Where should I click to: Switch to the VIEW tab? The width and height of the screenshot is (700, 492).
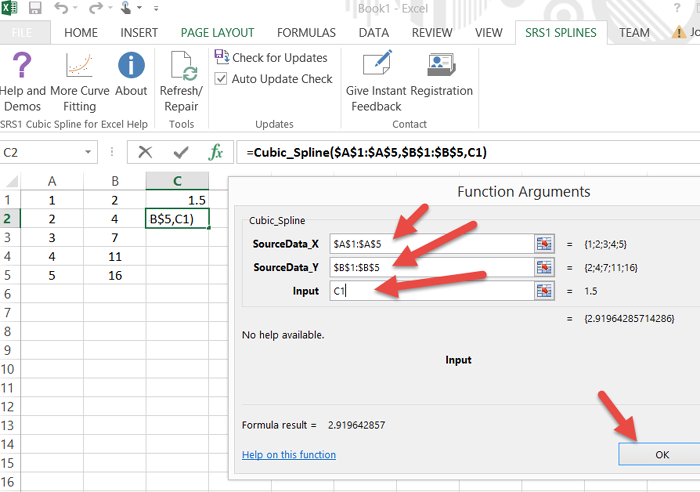pos(488,33)
